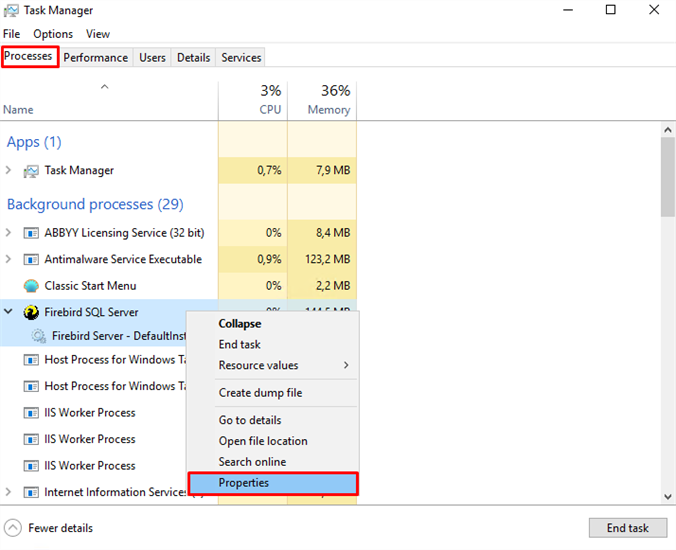Click the Fewer details link
This screenshot has height=550, width=676.
[x=60, y=528]
